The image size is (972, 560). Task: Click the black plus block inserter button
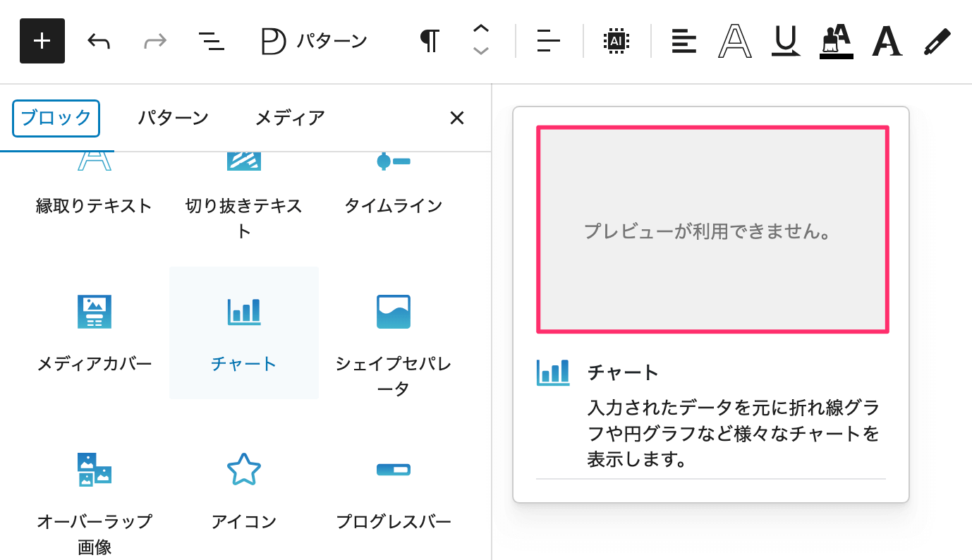[x=42, y=42]
